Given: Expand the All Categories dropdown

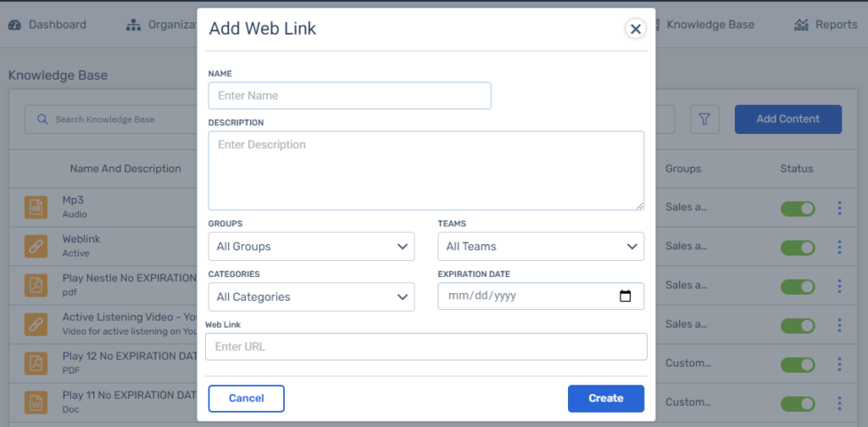Looking at the screenshot, I should point(311,297).
